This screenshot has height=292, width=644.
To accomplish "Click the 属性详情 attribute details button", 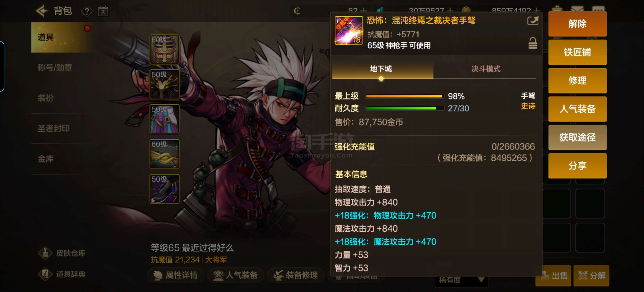I will [176, 275].
